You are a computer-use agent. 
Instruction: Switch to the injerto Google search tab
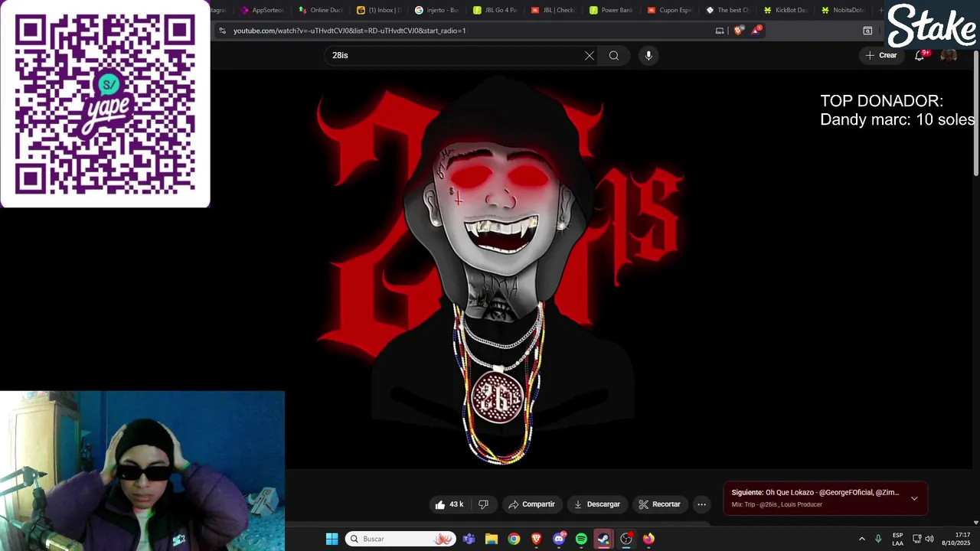tap(437, 10)
